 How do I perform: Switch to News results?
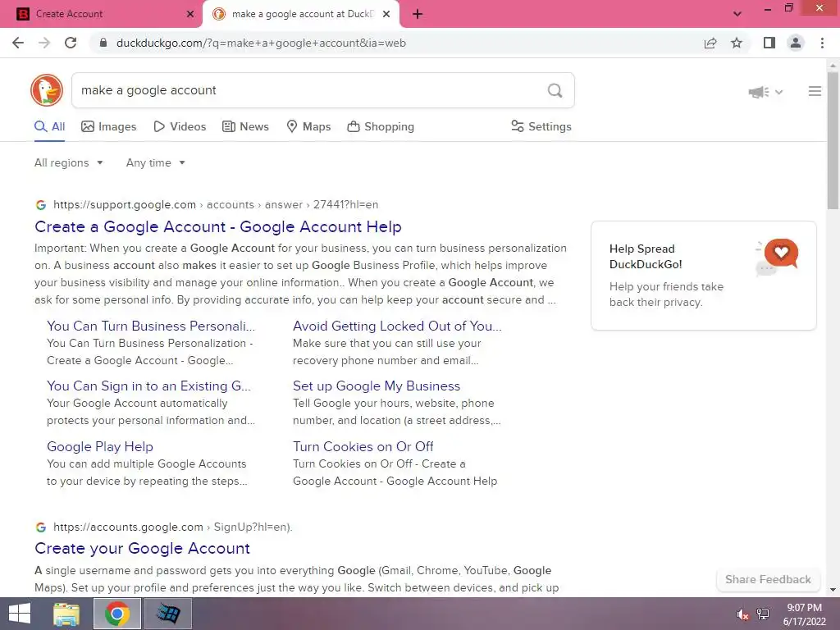point(245,126)
